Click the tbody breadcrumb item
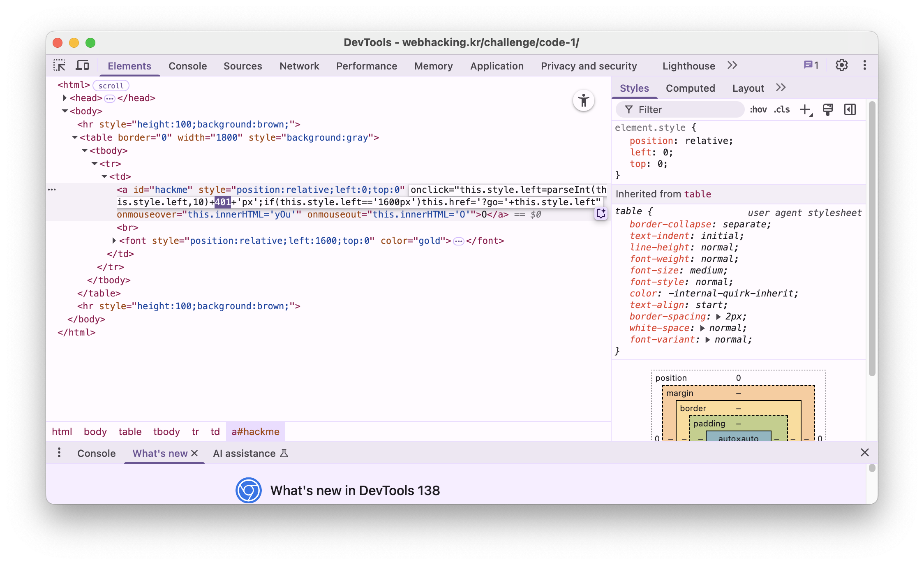924x565 pixels. tap(166, 432)
